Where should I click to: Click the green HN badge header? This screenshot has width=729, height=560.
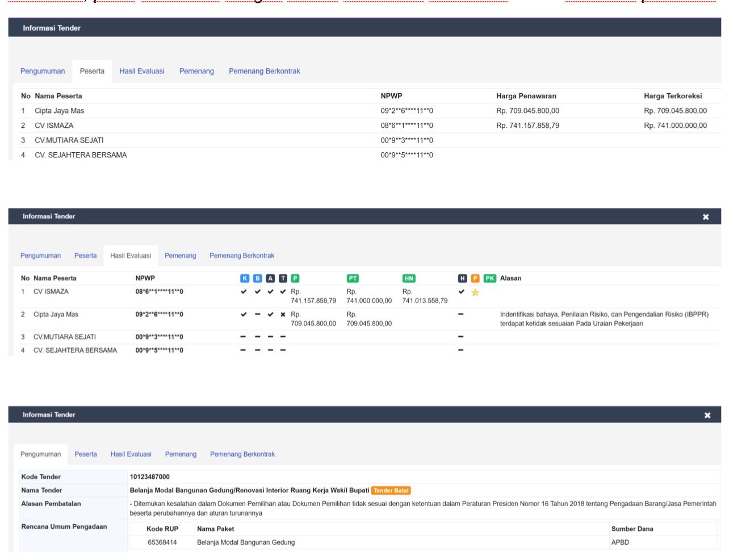409,278
